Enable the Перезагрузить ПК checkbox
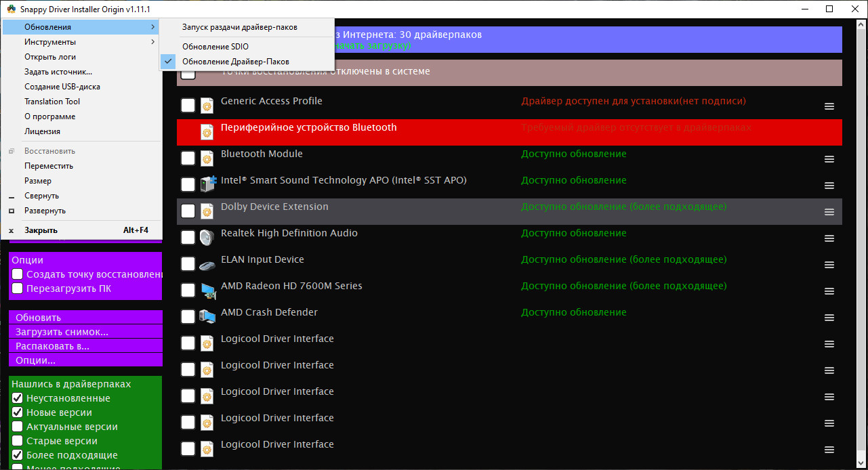Image resolution: width=868 pixels, height=470 pixels. coord(18,289)
